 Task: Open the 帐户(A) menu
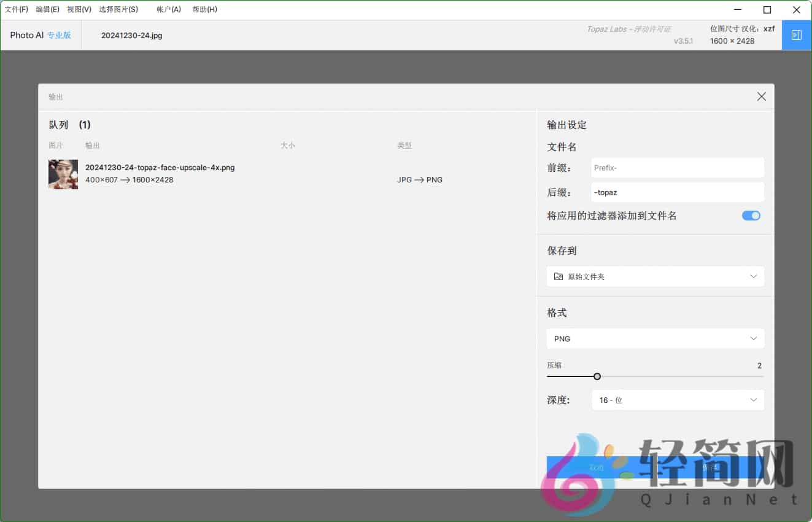point(168,9)
